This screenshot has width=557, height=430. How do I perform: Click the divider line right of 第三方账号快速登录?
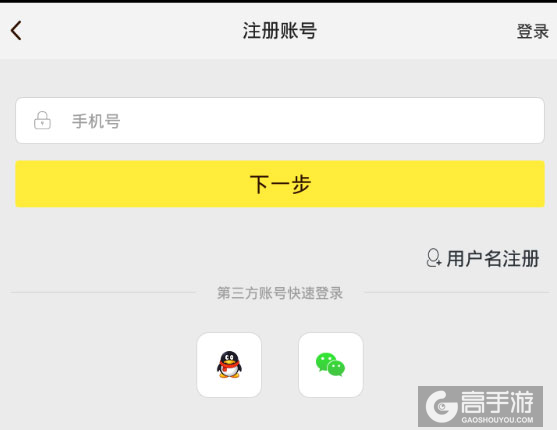coord(457,293)
